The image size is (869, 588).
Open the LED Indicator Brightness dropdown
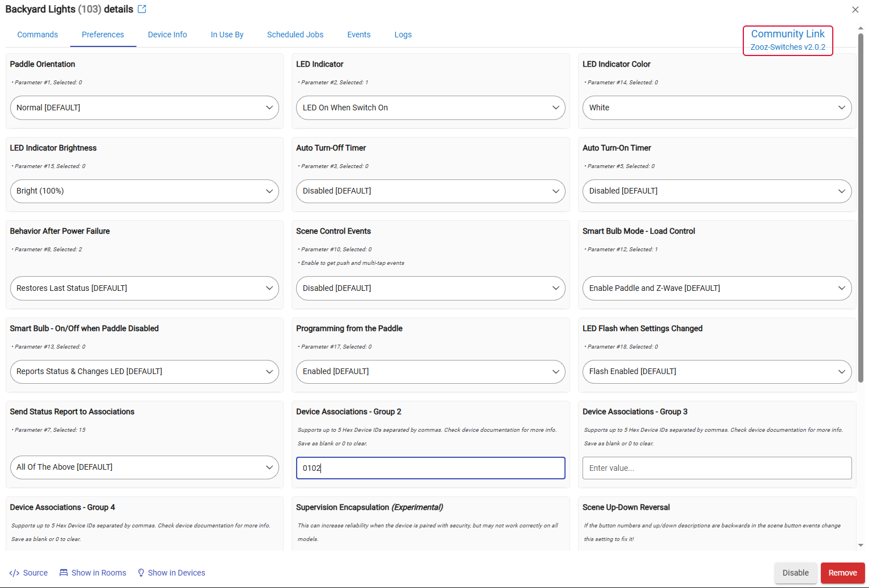tap(144, 191)
